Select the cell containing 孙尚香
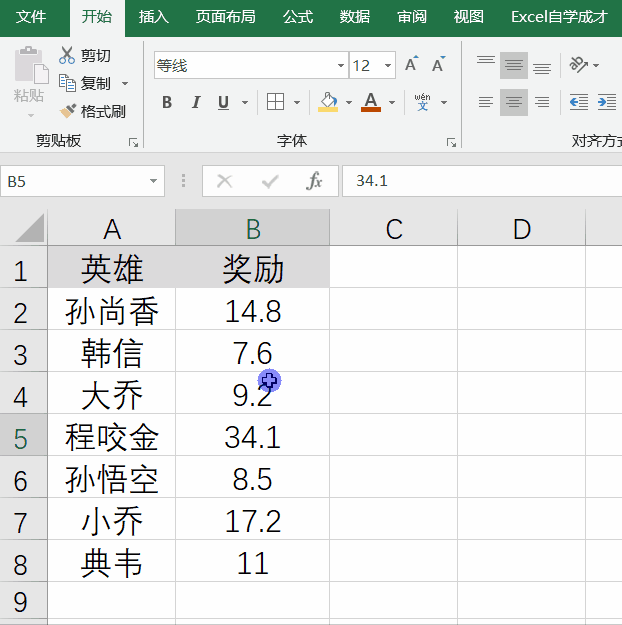 coord(112,309)
